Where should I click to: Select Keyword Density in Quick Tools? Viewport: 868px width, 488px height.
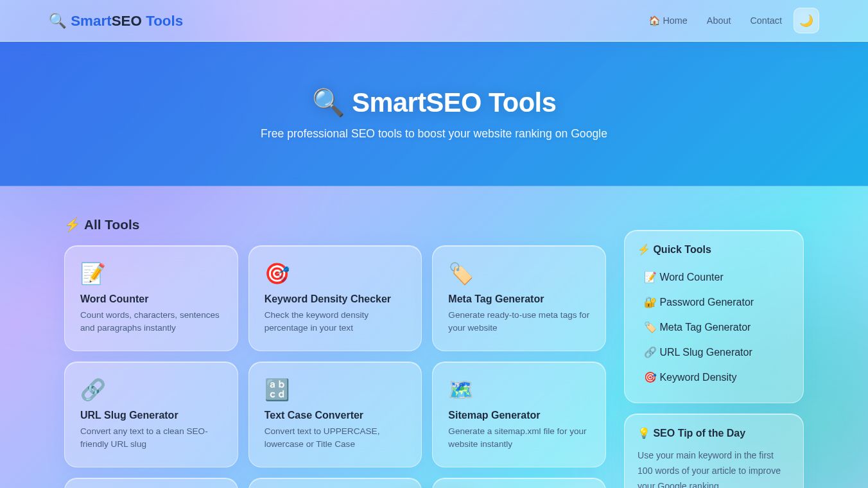point(714,378)
